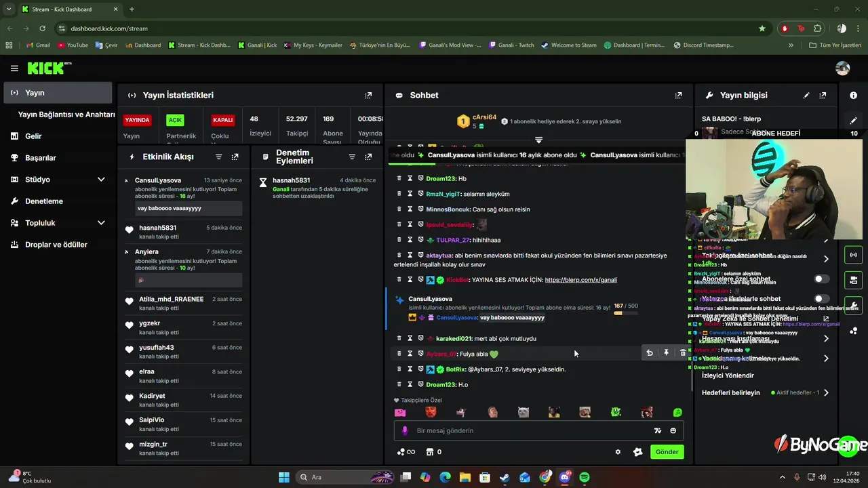Open the hamburger menu beside the Kick logo
Image resolution: width=868 pixels, height=488 pixels.
click(x=14, y=68)
